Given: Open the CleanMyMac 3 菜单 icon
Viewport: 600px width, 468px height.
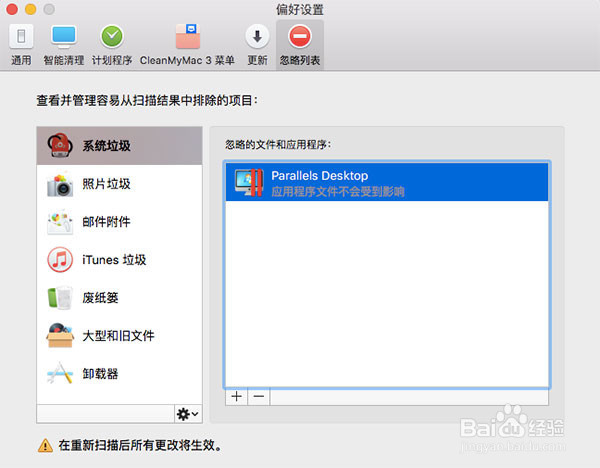Looking at the screenshot, I should [x=188, y=36].
